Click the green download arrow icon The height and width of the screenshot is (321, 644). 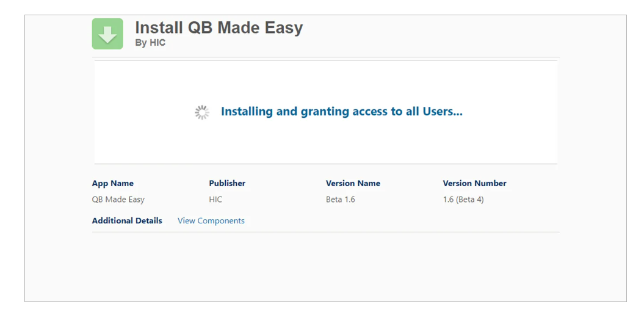tap(107, 34)
